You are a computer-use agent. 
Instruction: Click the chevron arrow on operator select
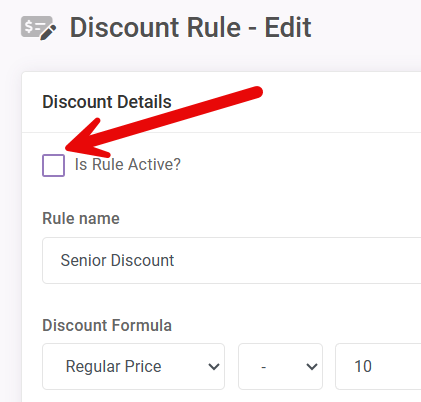click(x=312, y=367)
